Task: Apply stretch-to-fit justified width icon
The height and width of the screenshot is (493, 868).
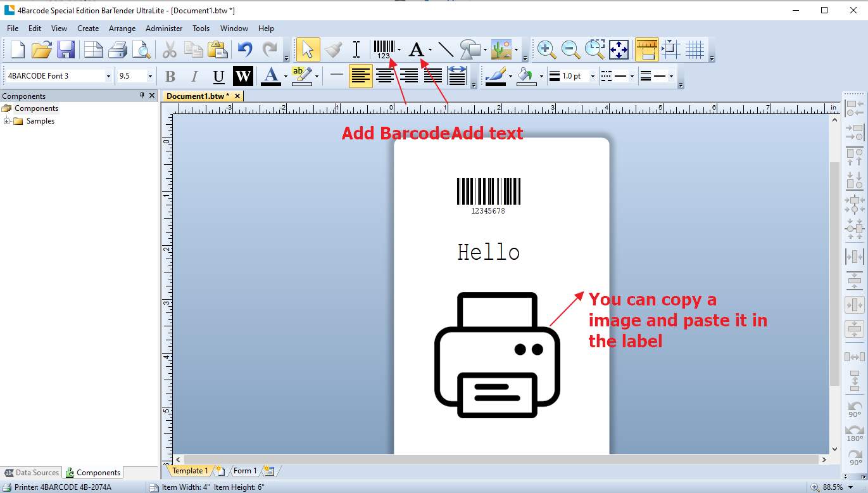Action: coord(457,77)
